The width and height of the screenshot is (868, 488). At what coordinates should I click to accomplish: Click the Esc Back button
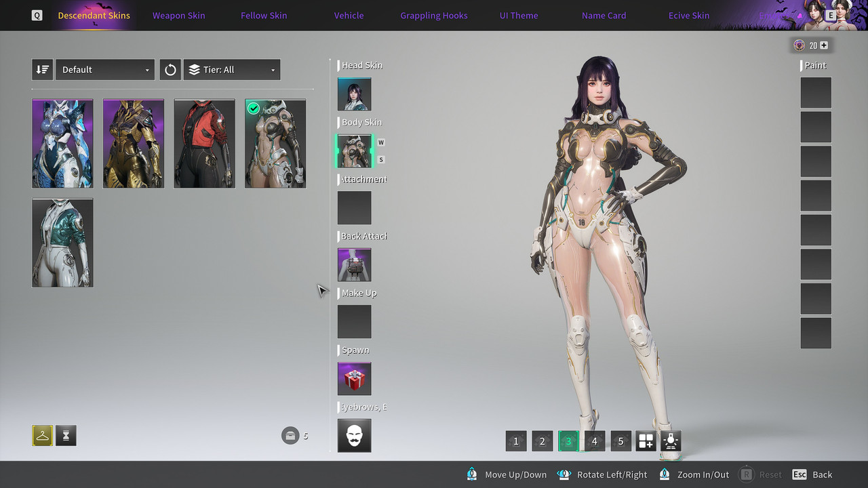tap(812, 474)
